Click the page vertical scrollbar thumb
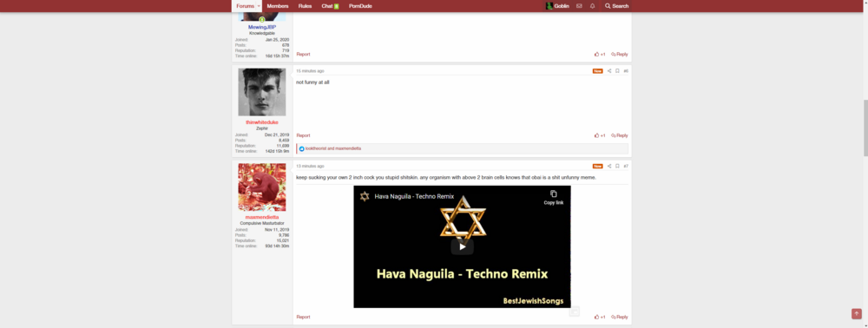This screenshot has width=868, height=328. coord(865,128)
